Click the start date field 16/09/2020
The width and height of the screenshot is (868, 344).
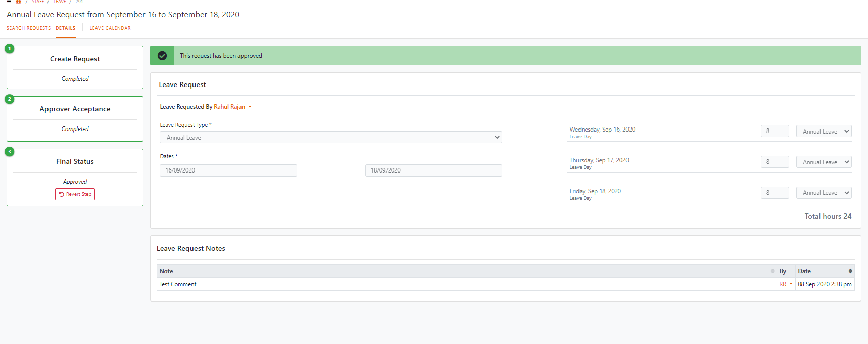pos(228,170)
